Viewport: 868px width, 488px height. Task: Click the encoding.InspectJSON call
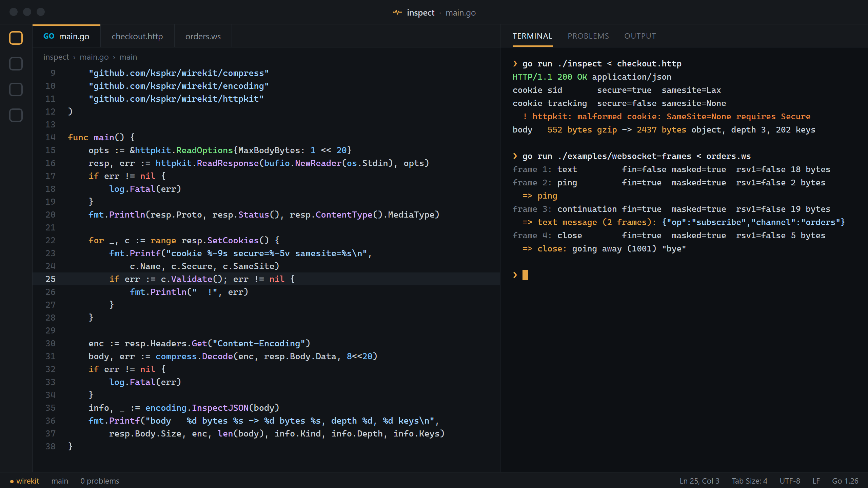pos(197,408)
